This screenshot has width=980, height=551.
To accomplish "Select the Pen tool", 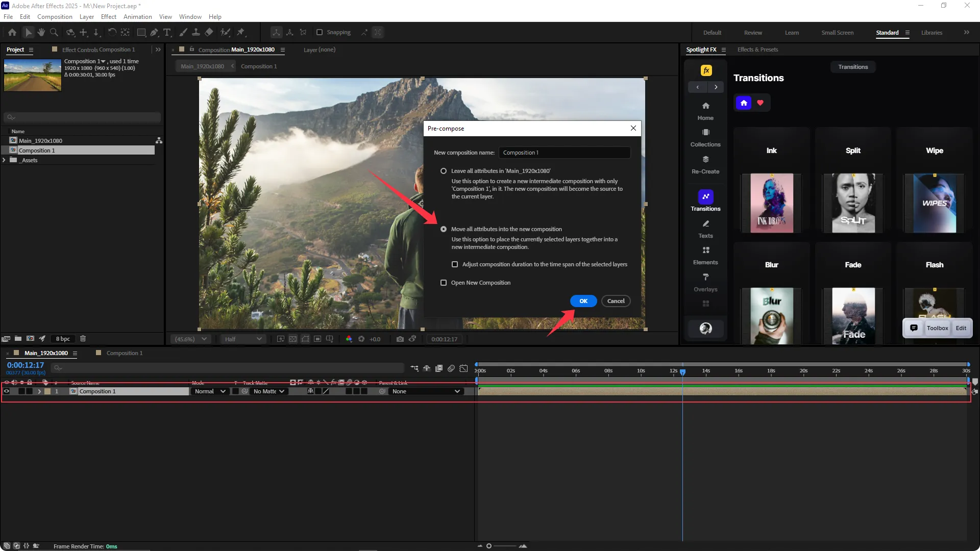I will click(x=154, y=32).
